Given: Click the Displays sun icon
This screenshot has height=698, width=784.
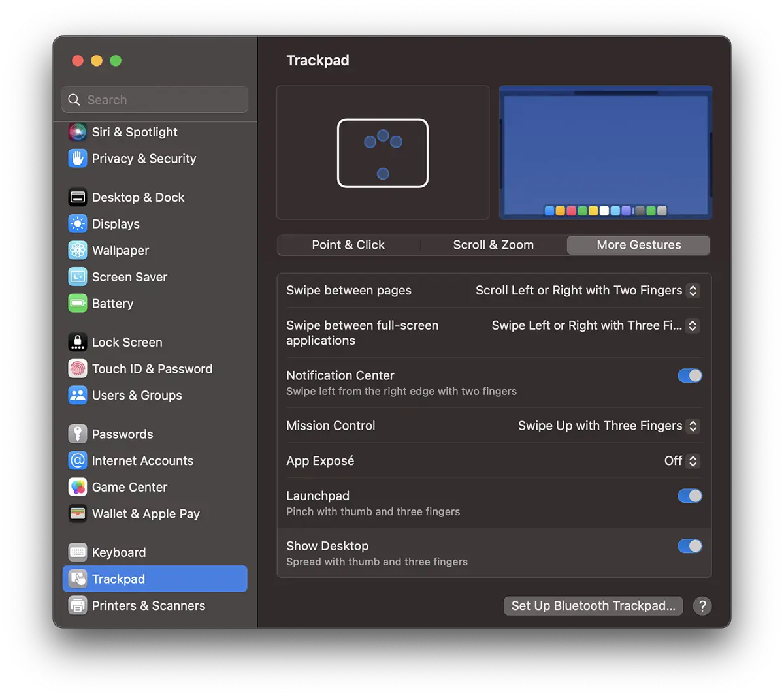Looking at the screenshot, I should (x=78, y=224).
